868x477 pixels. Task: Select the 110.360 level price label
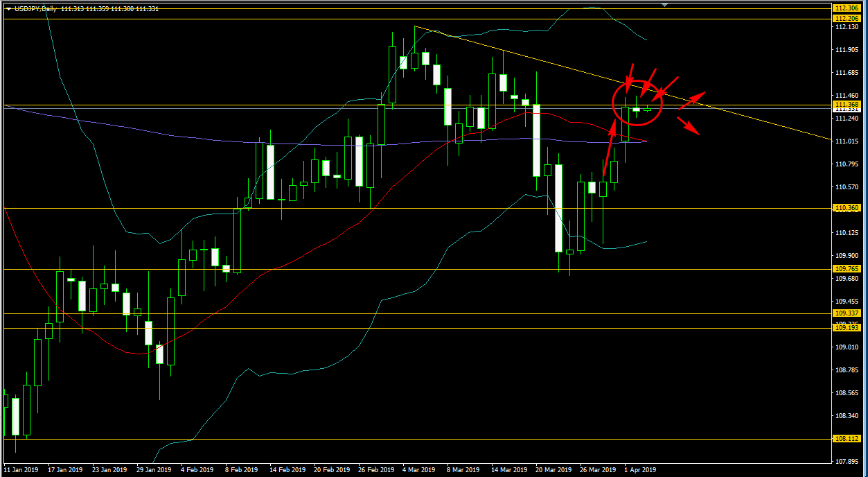click(x=847, y=208)
